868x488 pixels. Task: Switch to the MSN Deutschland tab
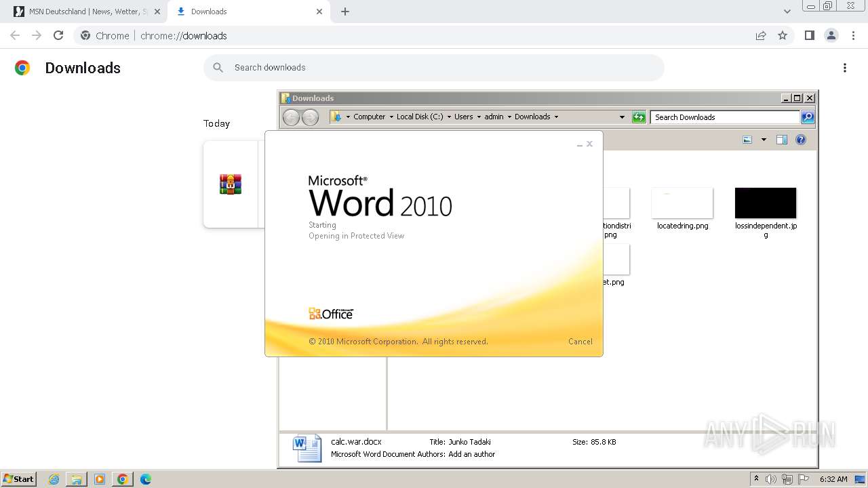point(86,12)
